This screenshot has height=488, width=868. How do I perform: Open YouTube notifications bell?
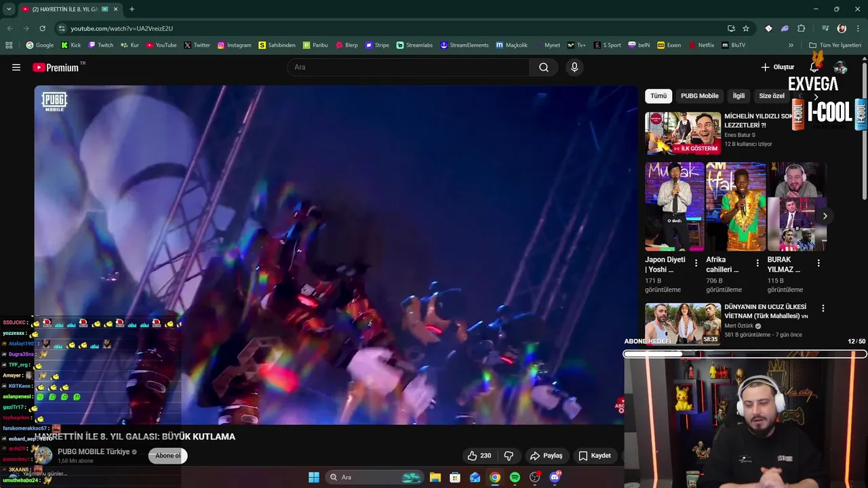(814, 67)
